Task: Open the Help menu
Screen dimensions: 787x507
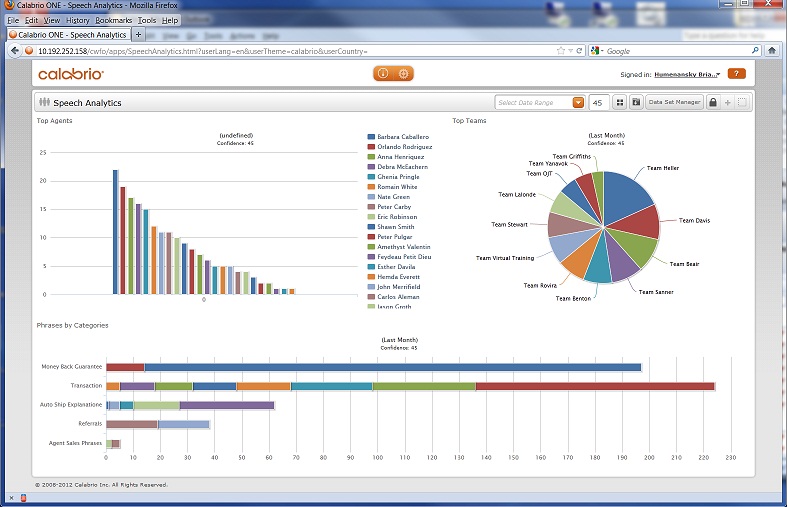Action: (170, 20)
